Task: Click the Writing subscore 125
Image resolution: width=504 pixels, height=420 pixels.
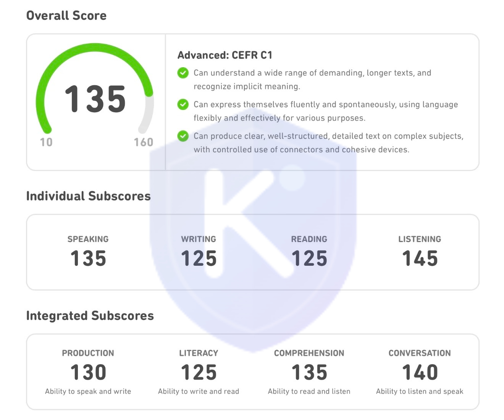Action: (199, 258)
